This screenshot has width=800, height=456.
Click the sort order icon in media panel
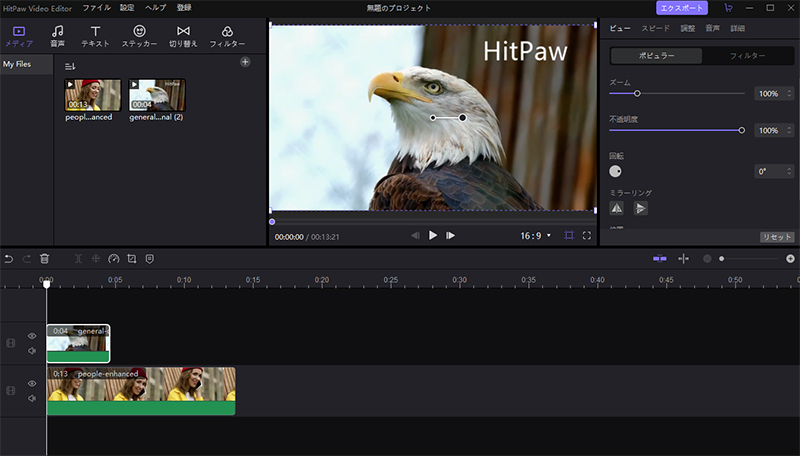click(70, 66)
